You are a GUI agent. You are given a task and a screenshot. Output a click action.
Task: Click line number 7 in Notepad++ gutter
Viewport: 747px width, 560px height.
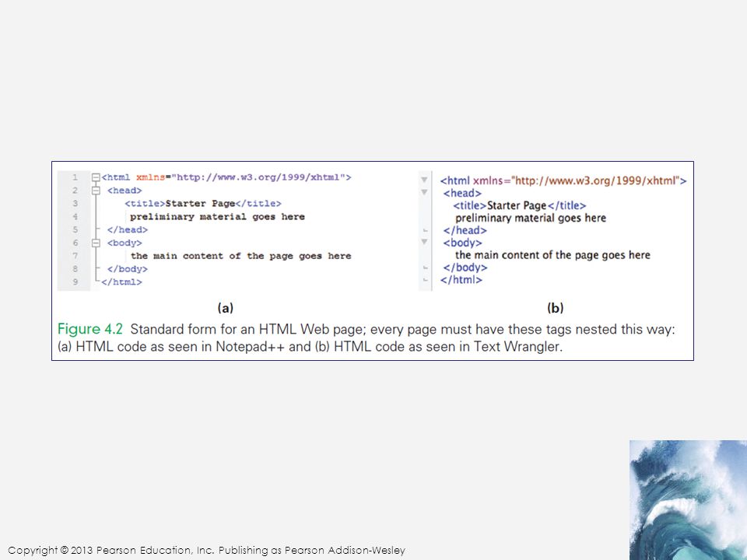point(75,256)
